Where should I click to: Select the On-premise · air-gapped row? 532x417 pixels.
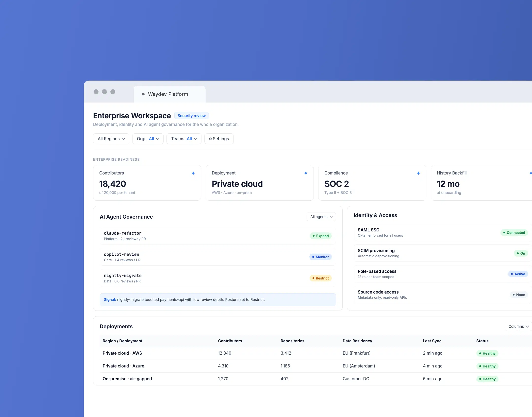coord(316,379)
